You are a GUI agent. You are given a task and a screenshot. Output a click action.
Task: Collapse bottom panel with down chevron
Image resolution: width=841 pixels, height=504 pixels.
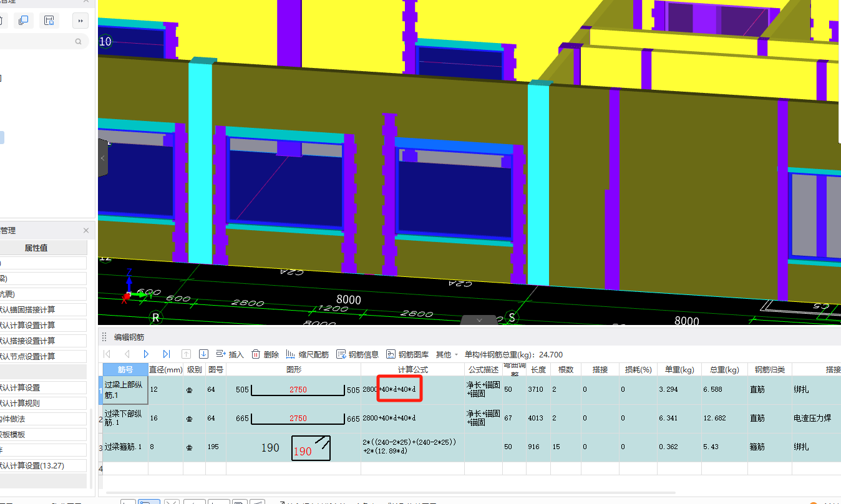tap(479, 319)
